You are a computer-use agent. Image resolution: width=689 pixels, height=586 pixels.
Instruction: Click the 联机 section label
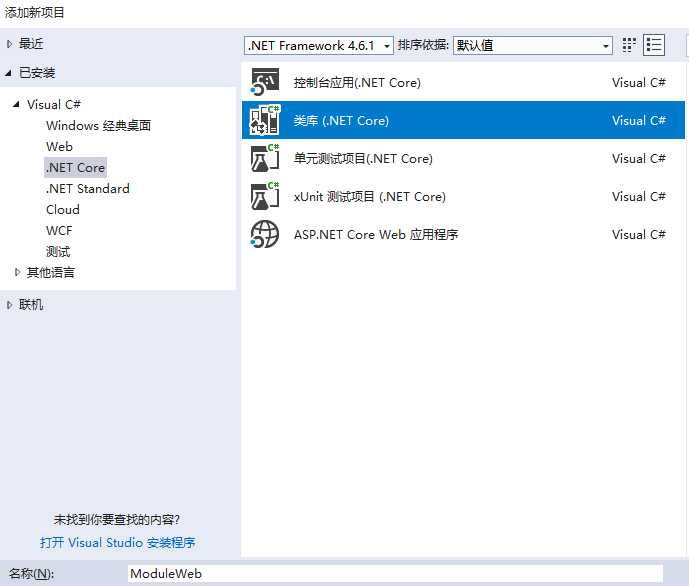31,305
